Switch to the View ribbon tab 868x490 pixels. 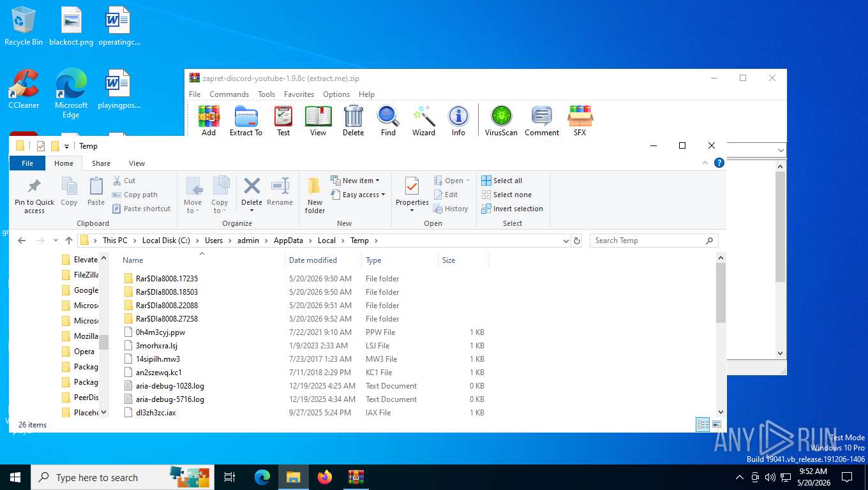[137, 163]
